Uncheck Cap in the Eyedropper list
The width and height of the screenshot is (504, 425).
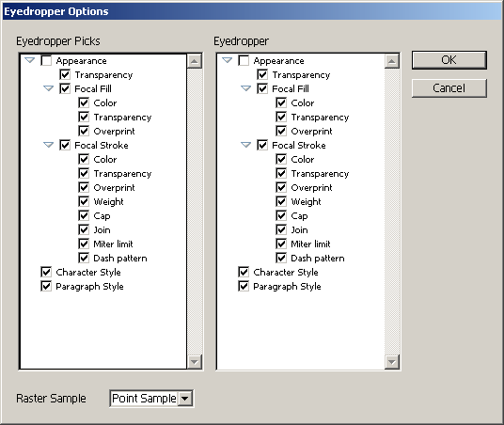click(281, 215)
